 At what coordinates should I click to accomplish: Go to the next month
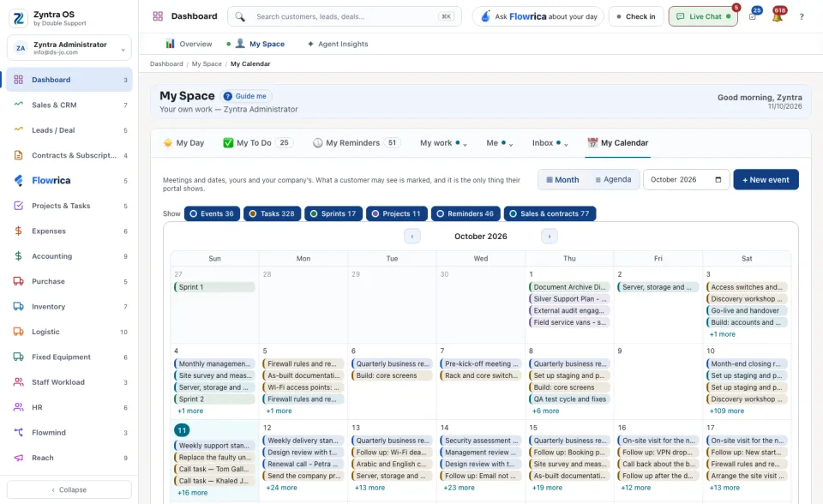[549, 237]
